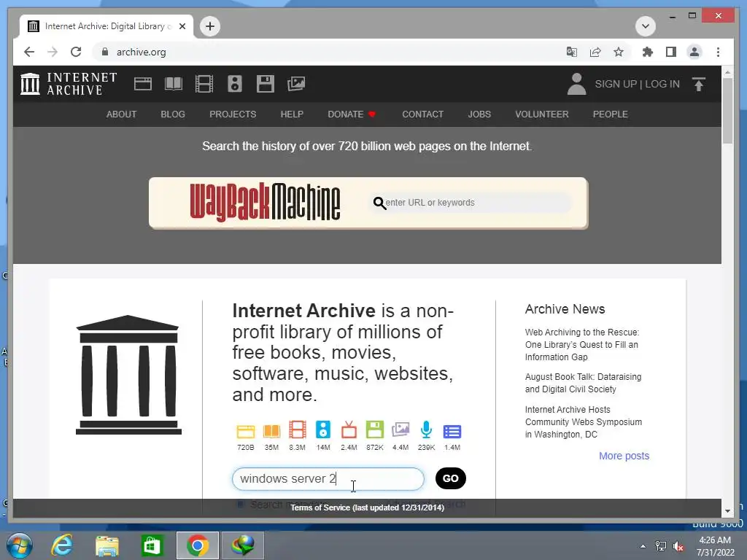Select the Internet Archive browser tab
The image size is (747, 560).
pyautogui.click(x=106, y=26)
